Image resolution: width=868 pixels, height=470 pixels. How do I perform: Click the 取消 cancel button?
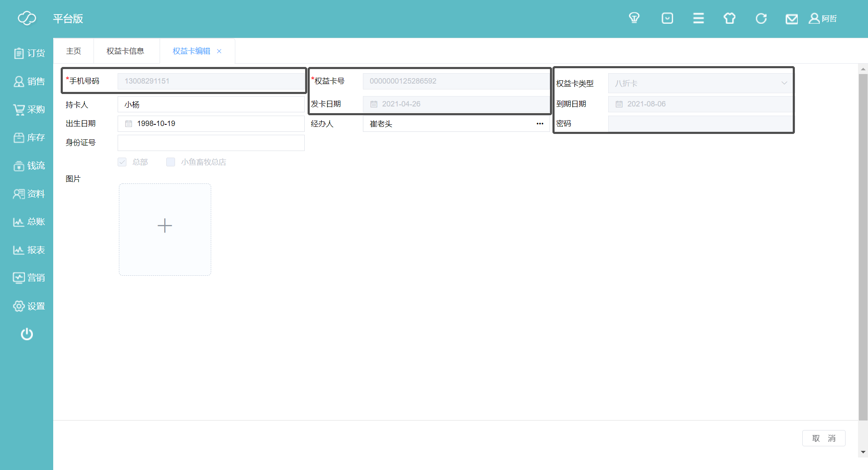click(x=824, y=438)
